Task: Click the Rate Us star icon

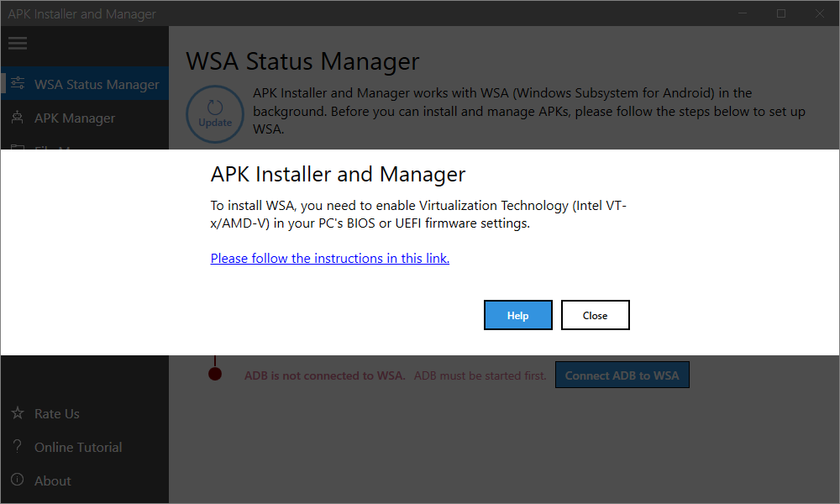Action: tap(18, 413)
